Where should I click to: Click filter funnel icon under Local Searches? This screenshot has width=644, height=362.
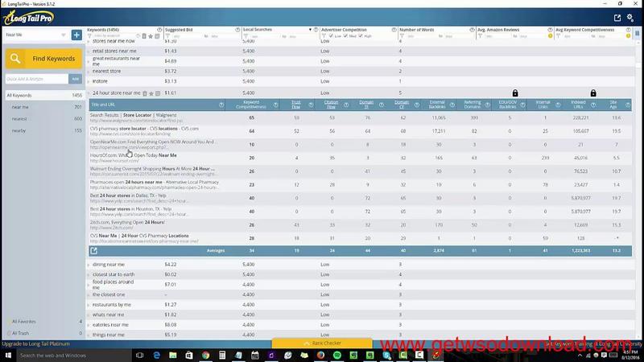point(246,36)
